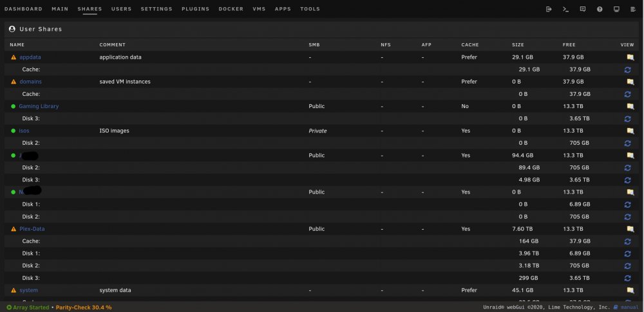The width and height of the screenshot is (644, 312).
Task: Click the 'Private' SMB value for isos
Action: coord(318,131)
